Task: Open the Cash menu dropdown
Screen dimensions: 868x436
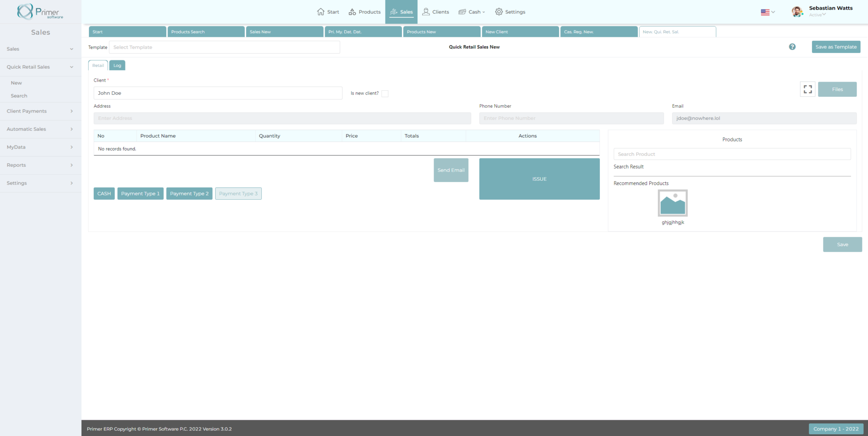Action: (472, 12)
